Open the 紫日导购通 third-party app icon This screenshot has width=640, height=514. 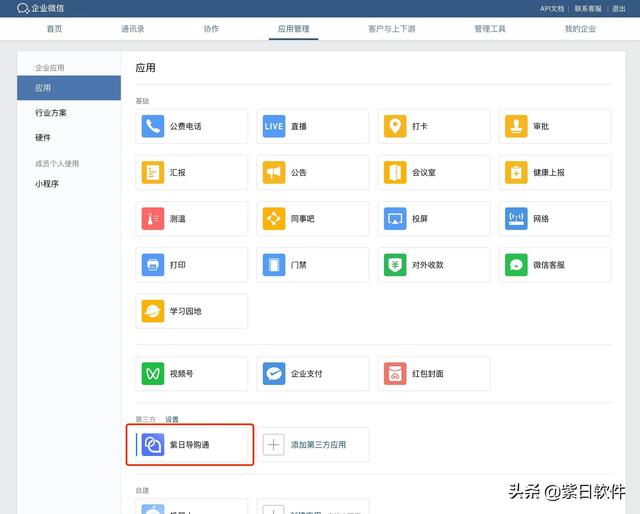tap(153, 445)
